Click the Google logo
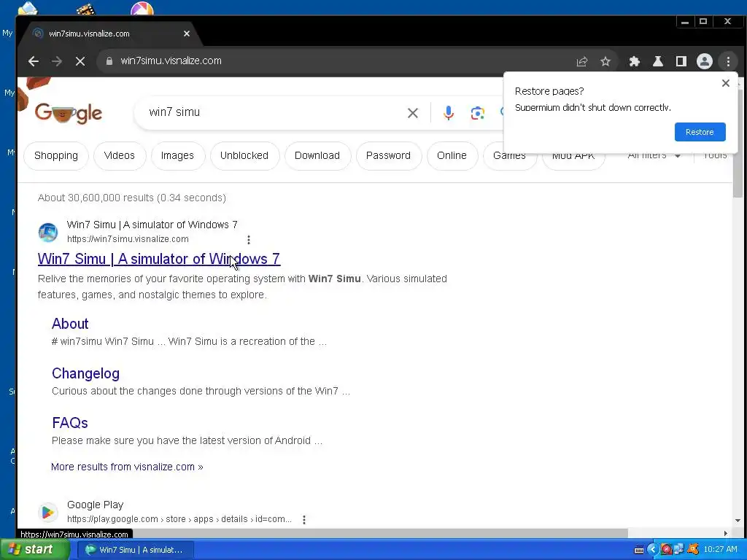 pyautogui.click(x=68, y=113)
